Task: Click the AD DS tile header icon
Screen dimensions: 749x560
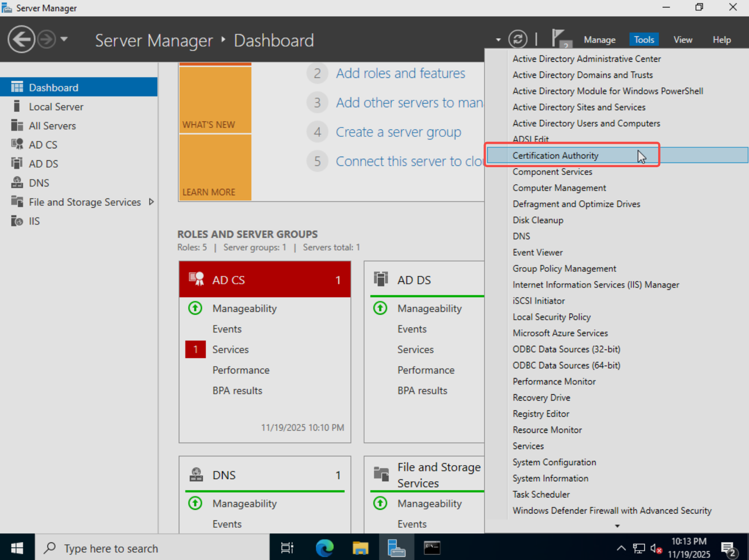Action: 381,279
